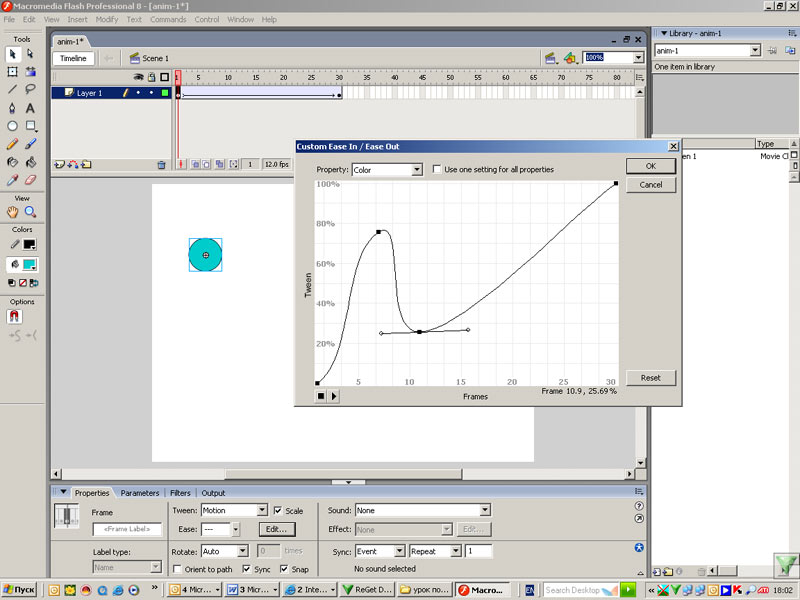Toggle the Orient to path checkbox
This screenshot has height=600, width=800.
click(x=177, y=569)
